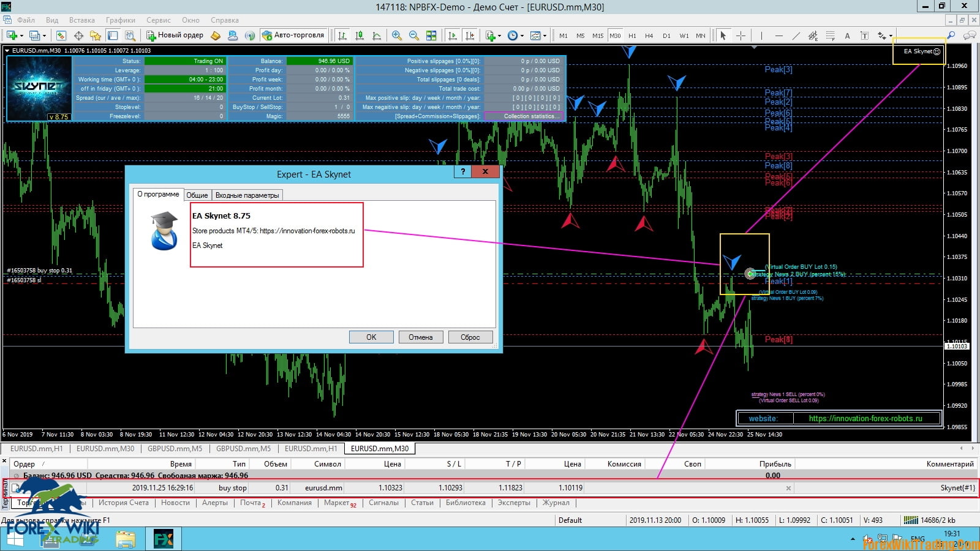Toggle the Data Window crosshair icon
Viewport: 980px width, 551px height.
(x=78, y=36)
